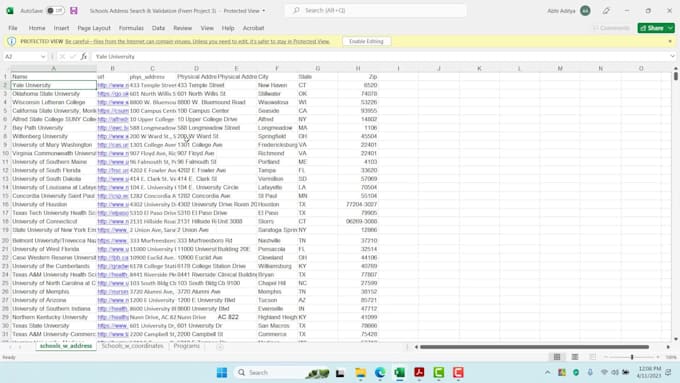Screen dimensions: 680x383
Task: Open the URL link in Oklahoma State row
Action: [x=113, y=94]
